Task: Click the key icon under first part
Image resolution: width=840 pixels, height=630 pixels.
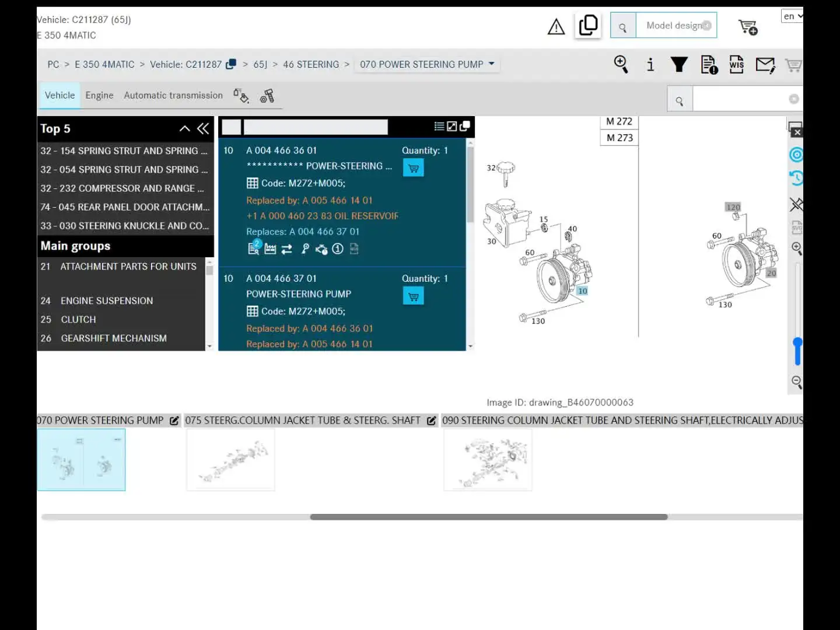Action: tap(305, 249)
